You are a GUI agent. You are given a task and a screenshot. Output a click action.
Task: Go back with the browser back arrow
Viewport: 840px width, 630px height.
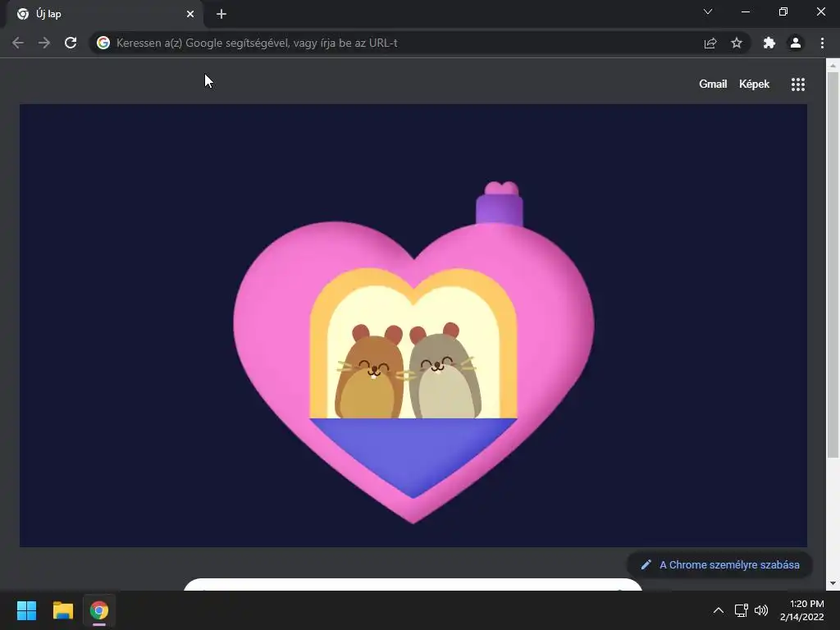point(18,43)
